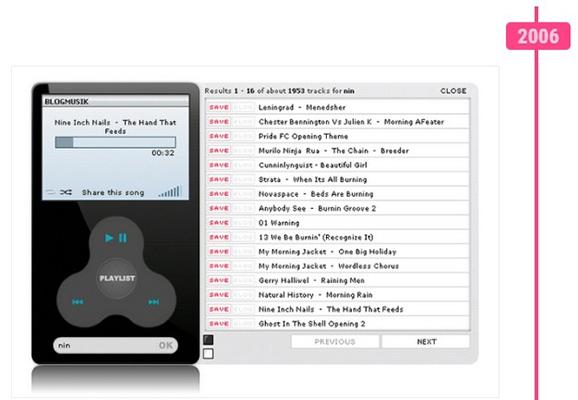Click the play/pause button on the player
578x400 pixels.
pyautogui.click(x=116, y=238)
